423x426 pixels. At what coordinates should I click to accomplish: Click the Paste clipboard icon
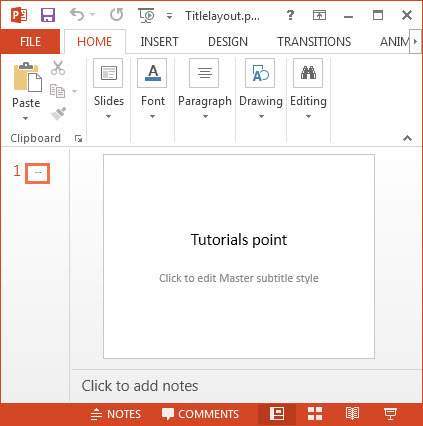(x=27, y=77)
